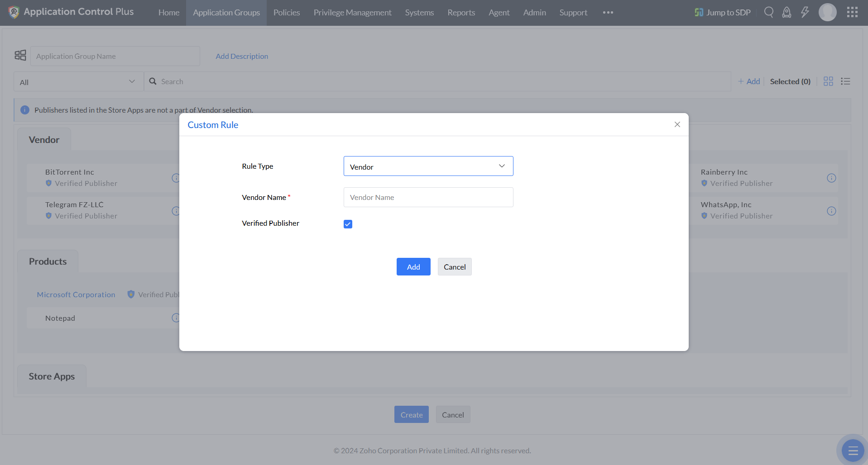Open the apps grid launcher icon
The image size is (868, 465).
click(x=852, y=12)
